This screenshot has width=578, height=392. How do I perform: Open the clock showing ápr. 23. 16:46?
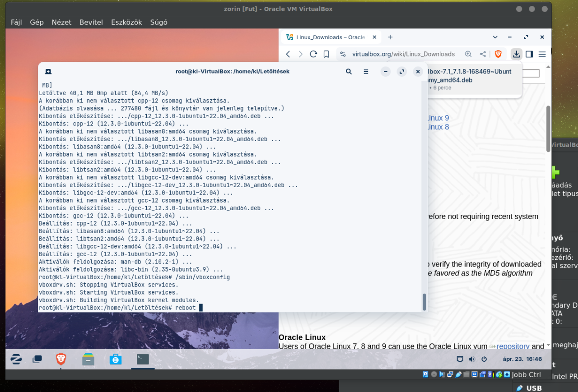click(522, 360)
